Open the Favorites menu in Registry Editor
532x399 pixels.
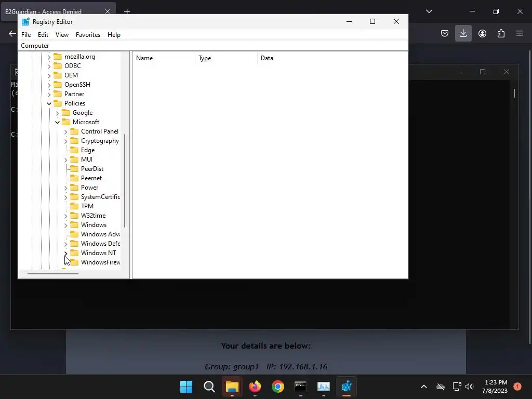(88, 35)
